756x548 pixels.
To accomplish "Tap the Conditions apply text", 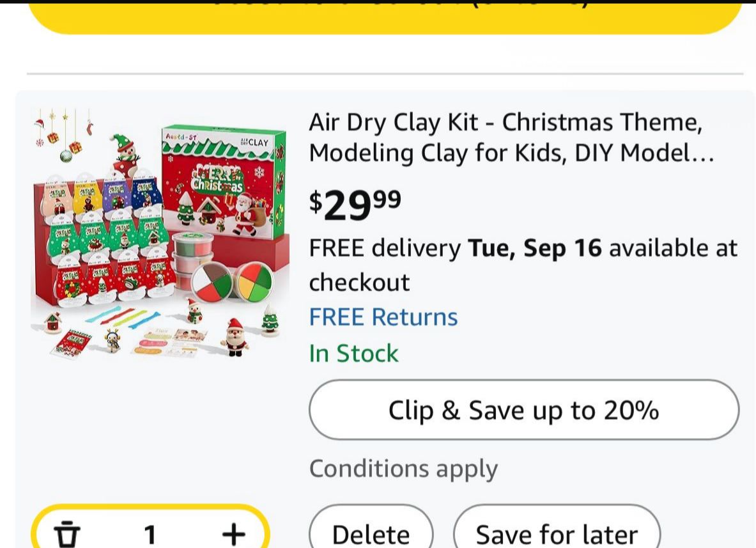I will pos(403,469).
